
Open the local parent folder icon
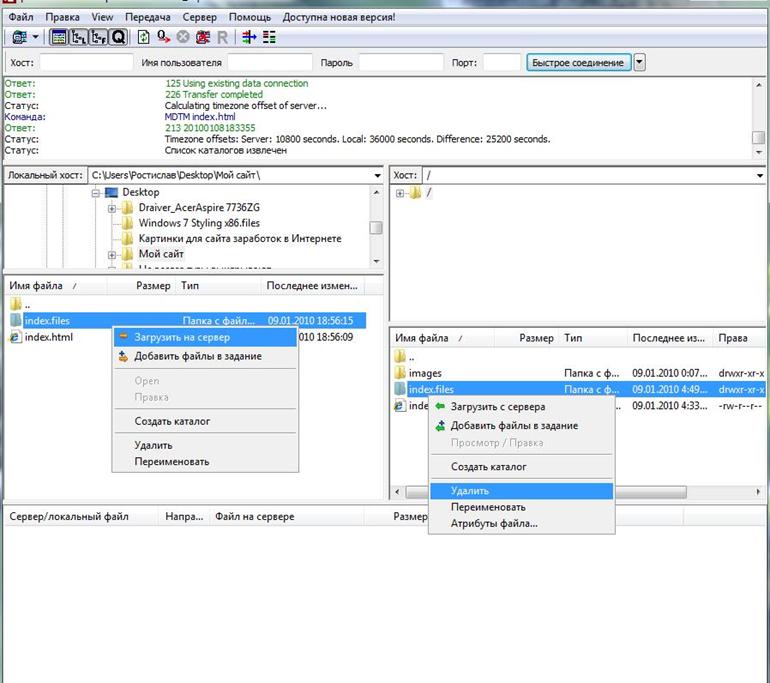coord(15,303)
